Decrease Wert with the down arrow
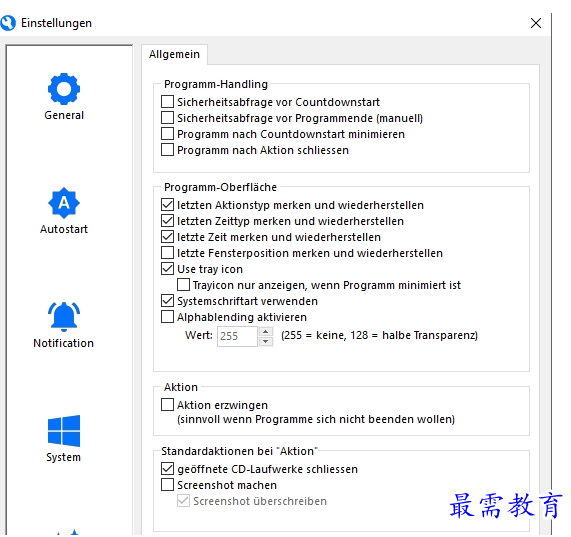Screen dimensions: 571x537 tap(266, 341)
